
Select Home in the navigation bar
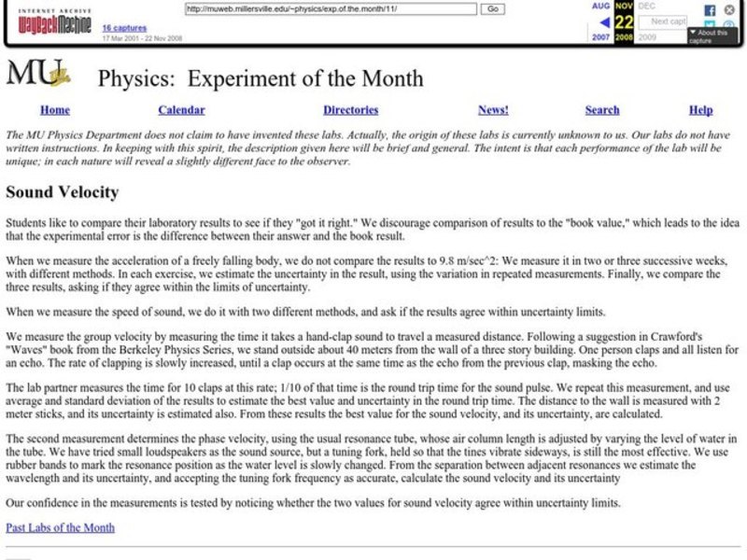click(55, 109)
